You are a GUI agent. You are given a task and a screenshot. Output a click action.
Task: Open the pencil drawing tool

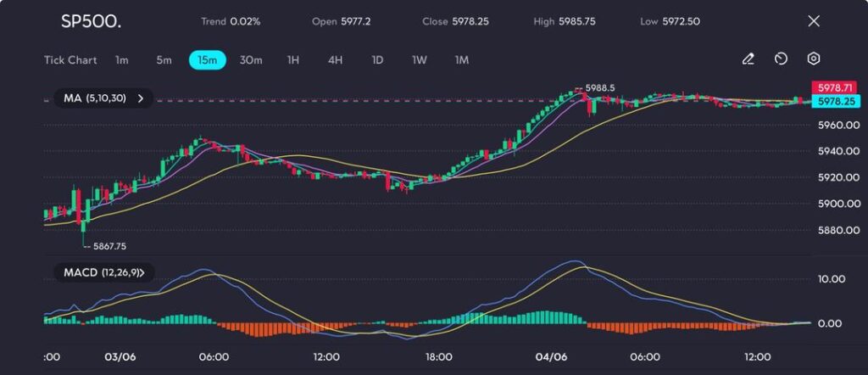pyautogui.click(x=748, y=59)
